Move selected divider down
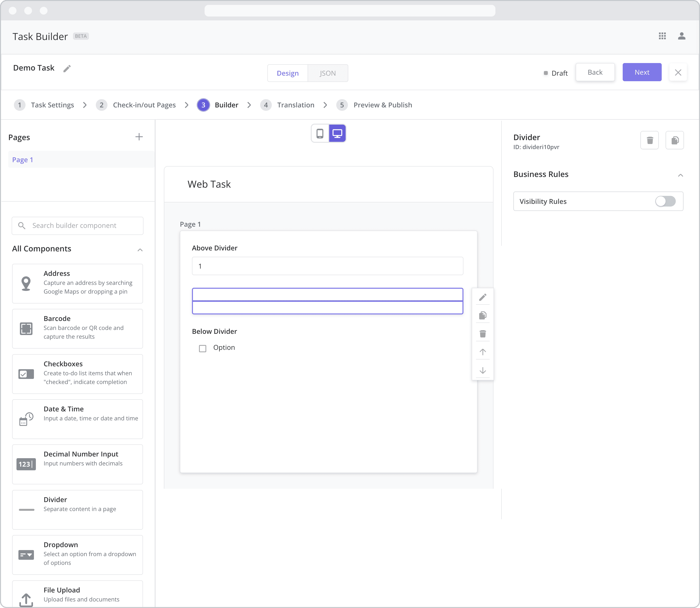This screenshot has width=700, height=608. point(483,370)
